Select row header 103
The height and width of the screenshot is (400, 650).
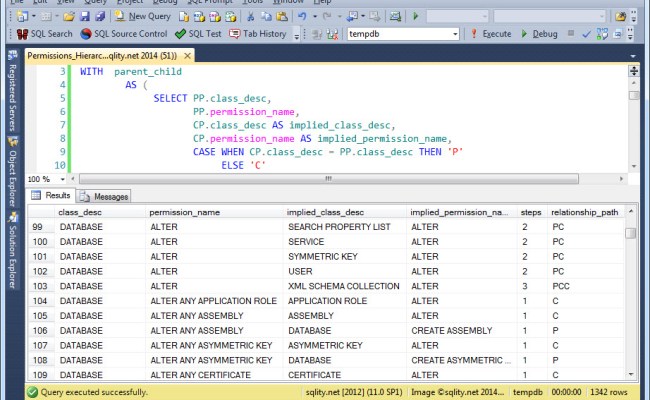click(x=41, y=286)
